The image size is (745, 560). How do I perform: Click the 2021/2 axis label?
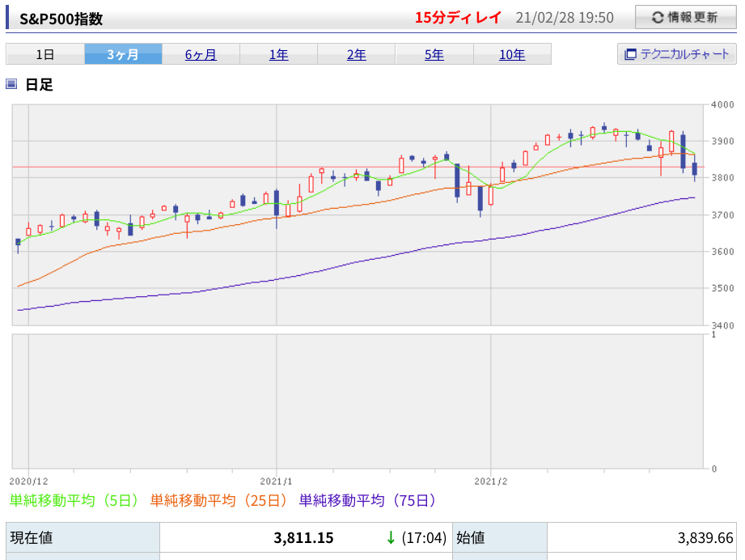(491, 481)
